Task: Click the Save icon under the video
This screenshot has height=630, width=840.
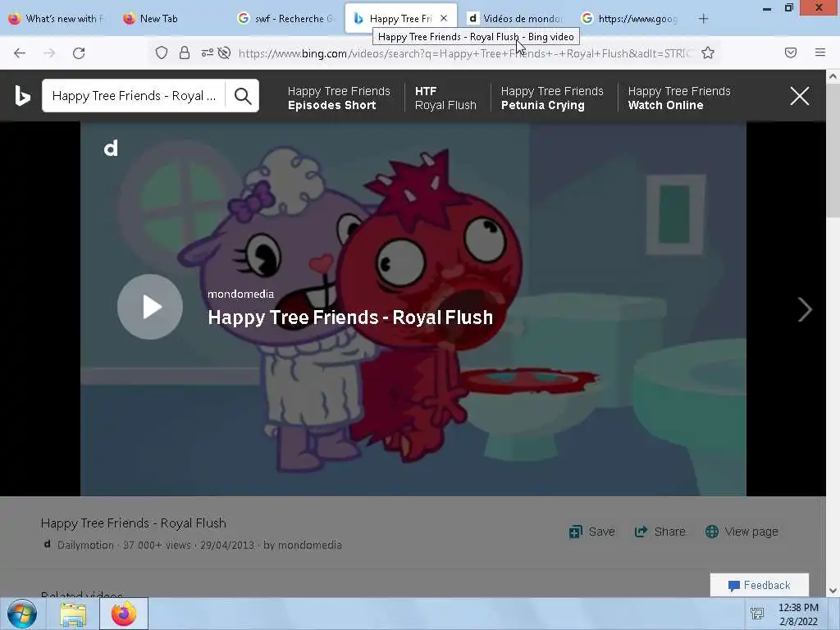Action: [x=575, y=532]
